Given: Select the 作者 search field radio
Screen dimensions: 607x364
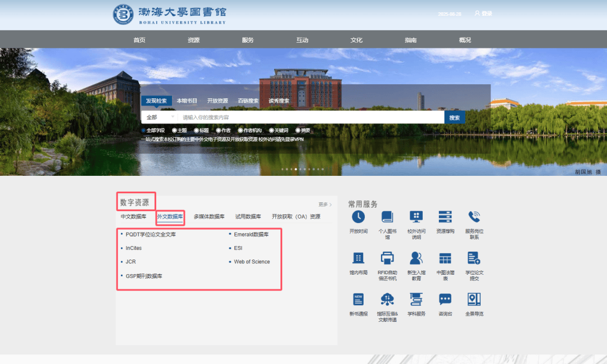Looking at the screenshot, I should point(218,130).
